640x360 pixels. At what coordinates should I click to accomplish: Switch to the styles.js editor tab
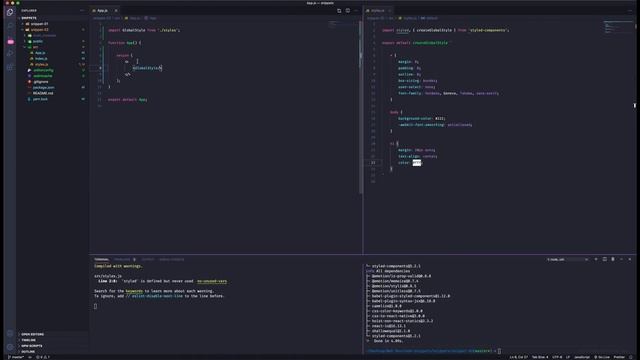pos(378,11)
